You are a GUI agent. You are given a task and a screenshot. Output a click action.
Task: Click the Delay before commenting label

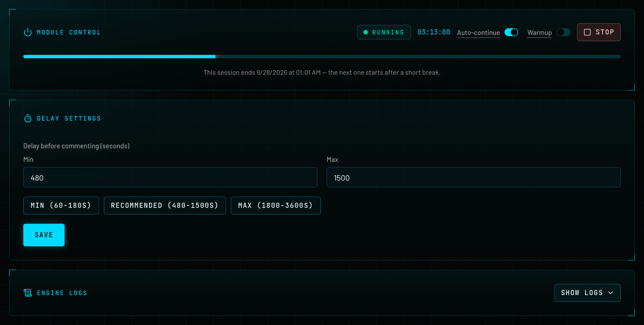[76, 146]
